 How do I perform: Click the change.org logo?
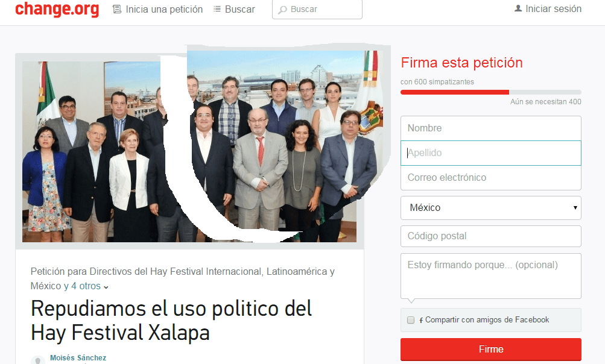(x=57, y=9)
